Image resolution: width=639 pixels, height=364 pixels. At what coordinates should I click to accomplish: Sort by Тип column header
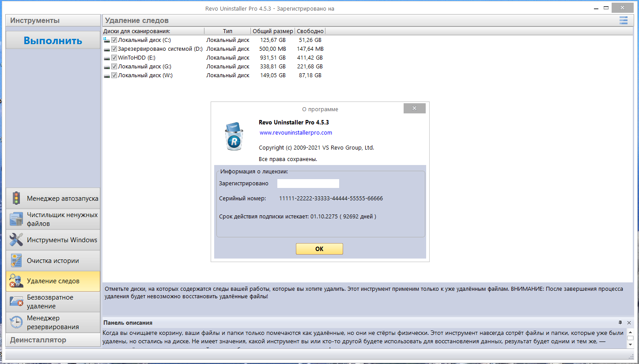pos(227,31)
